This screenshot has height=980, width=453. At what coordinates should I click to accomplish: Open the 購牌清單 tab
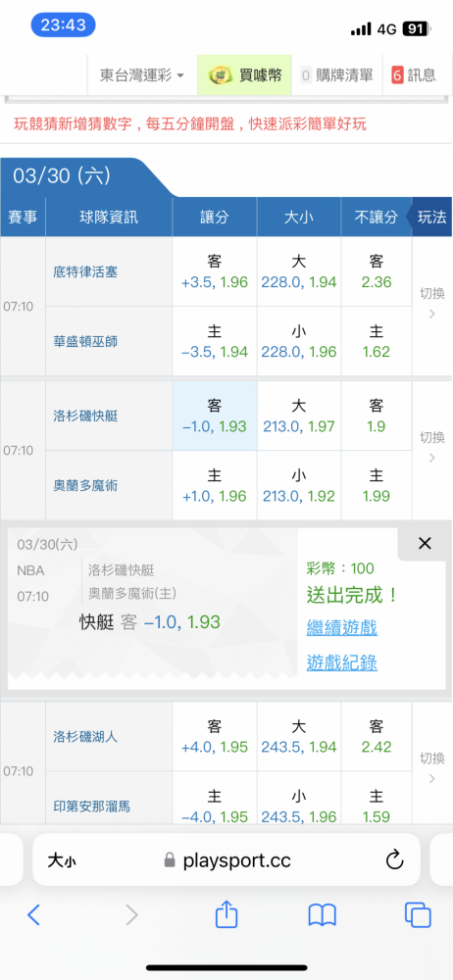(x=336, y=75)
